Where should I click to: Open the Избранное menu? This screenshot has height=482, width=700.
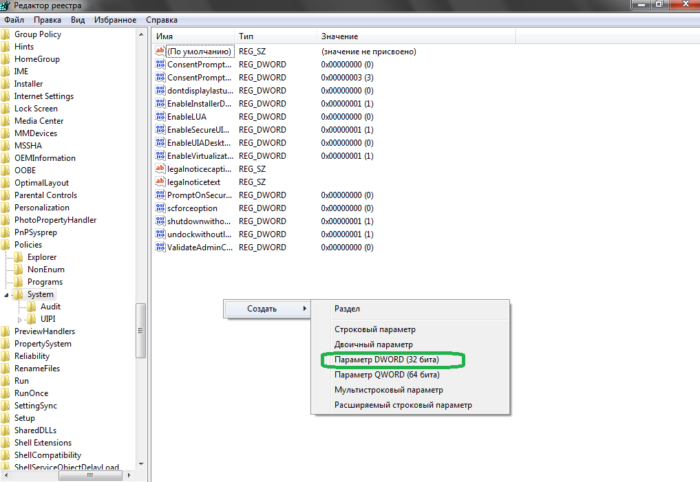(x=114, y=20)
